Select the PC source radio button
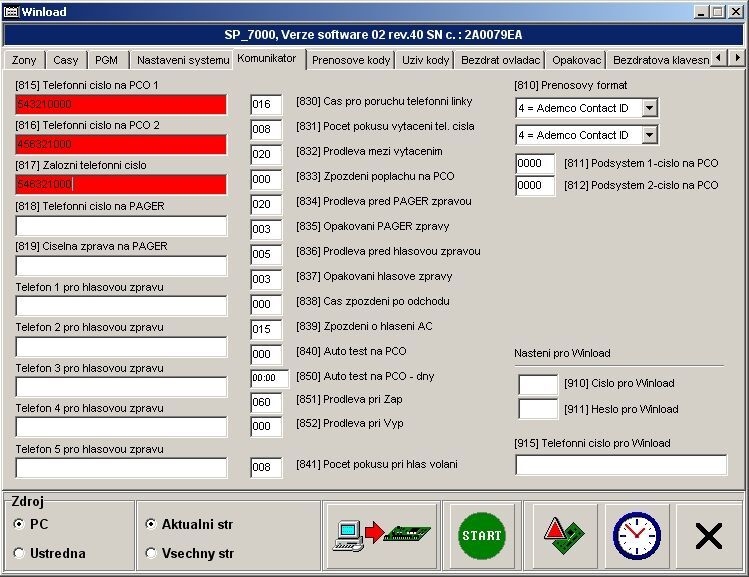 tap(20, 524)
